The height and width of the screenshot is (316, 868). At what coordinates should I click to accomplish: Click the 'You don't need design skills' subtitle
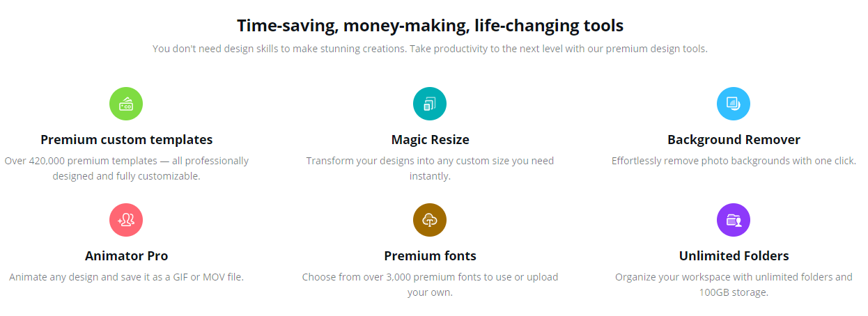click(430, 49)
